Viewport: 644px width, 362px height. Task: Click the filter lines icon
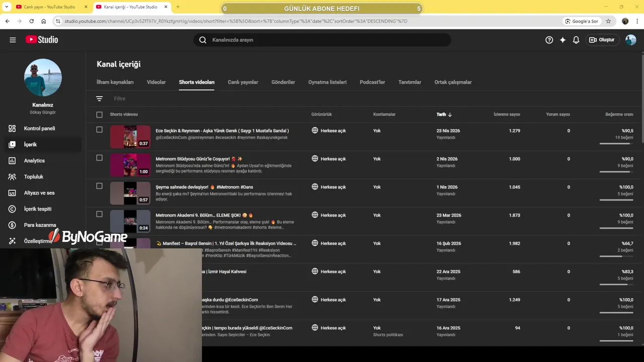tap(99, 99)
